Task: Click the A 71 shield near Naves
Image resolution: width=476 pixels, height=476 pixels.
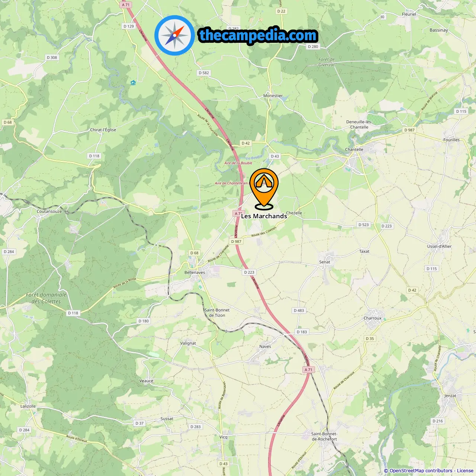Action: 308,370
